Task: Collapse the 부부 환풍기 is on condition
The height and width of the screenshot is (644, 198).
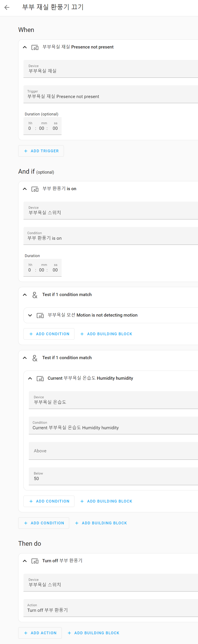Action: coord(25,189)
